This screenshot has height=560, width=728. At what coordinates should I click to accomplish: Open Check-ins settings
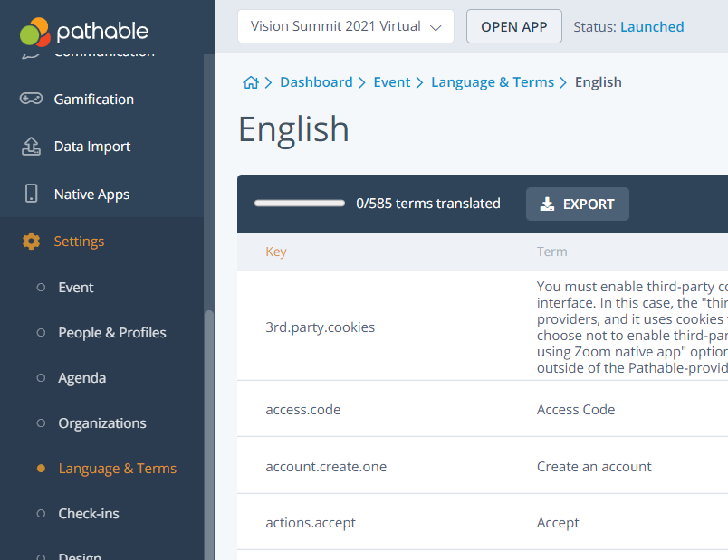click(89, 514)
